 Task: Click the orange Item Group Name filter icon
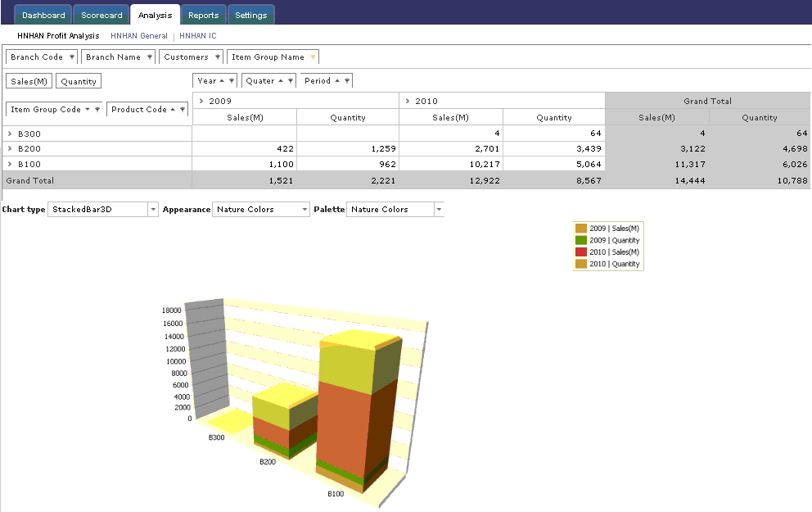313,57
